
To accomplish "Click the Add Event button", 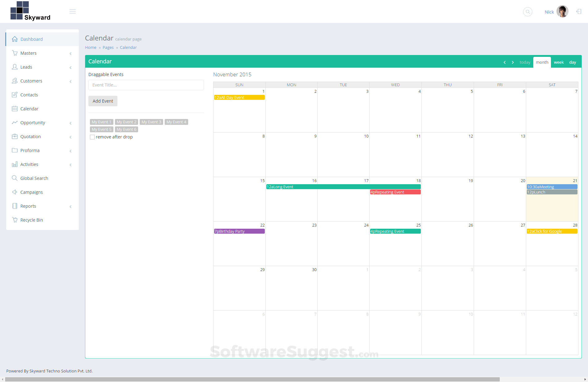I will click(103, 101).
